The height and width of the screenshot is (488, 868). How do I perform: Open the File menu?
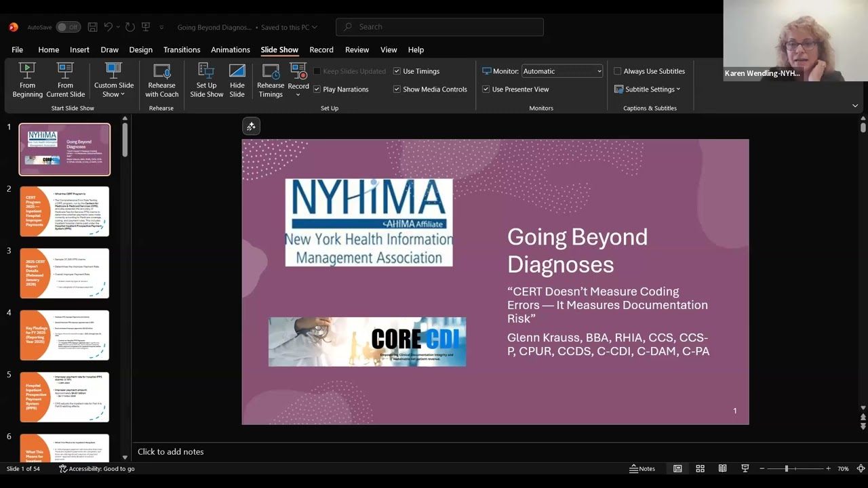point(18,49)
